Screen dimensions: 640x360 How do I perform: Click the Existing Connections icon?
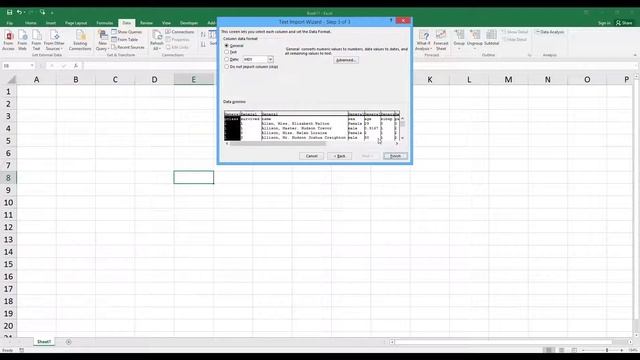tap(80, 40)
